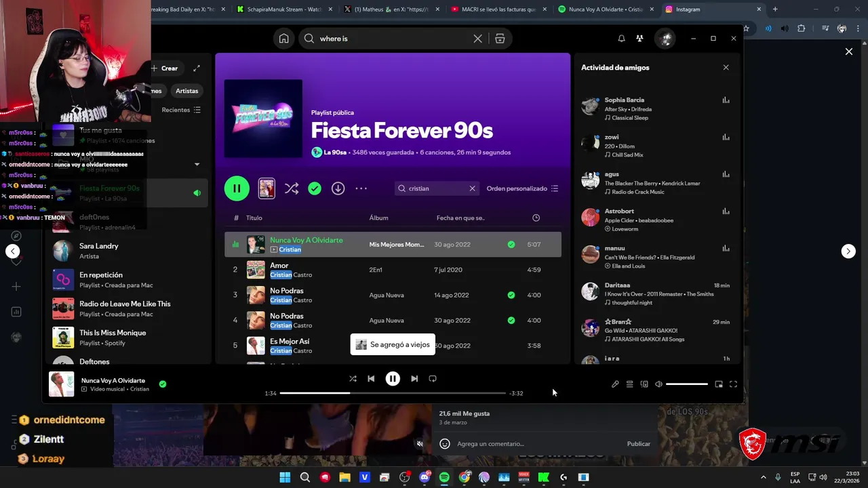Toggle liked check beside now-playing title

[x=163, y=384]
